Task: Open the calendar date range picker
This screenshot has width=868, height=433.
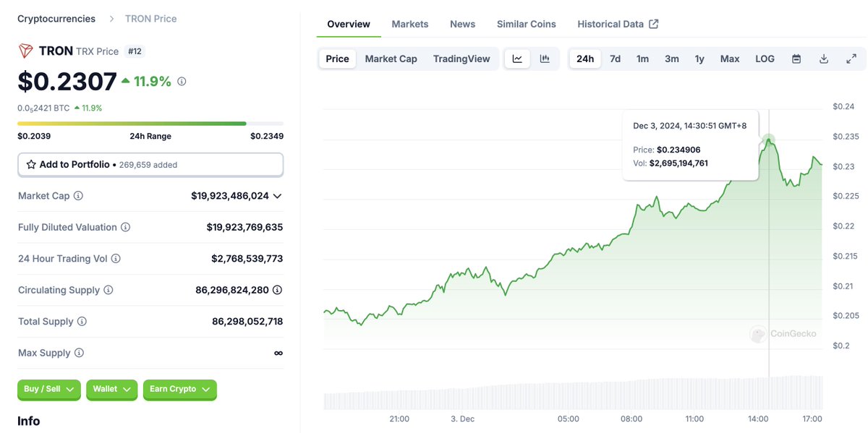Action: click(796, 59)
